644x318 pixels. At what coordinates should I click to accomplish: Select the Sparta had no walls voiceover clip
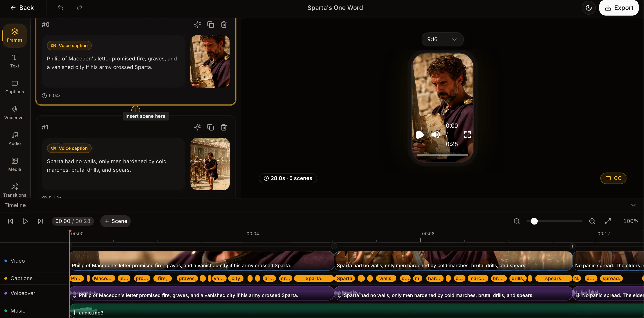(453, 293)
